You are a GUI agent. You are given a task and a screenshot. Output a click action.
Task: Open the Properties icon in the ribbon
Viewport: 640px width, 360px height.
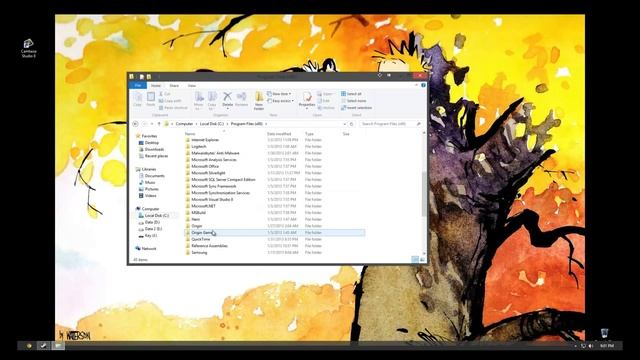[307, 98]
